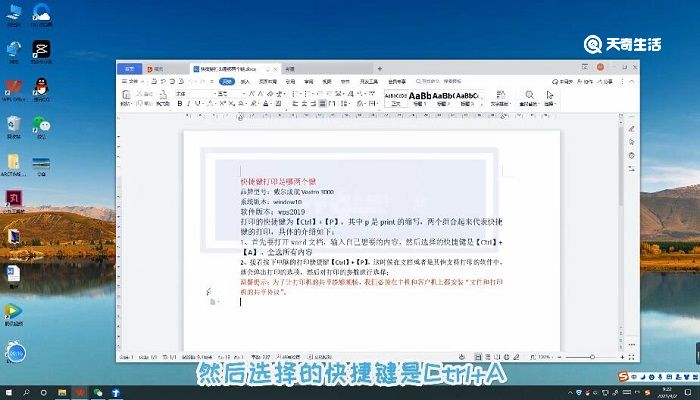The width and height of the screenshot is (700, 400).
Task: Click Align Left paragraph button
Action: pos(295,104)
